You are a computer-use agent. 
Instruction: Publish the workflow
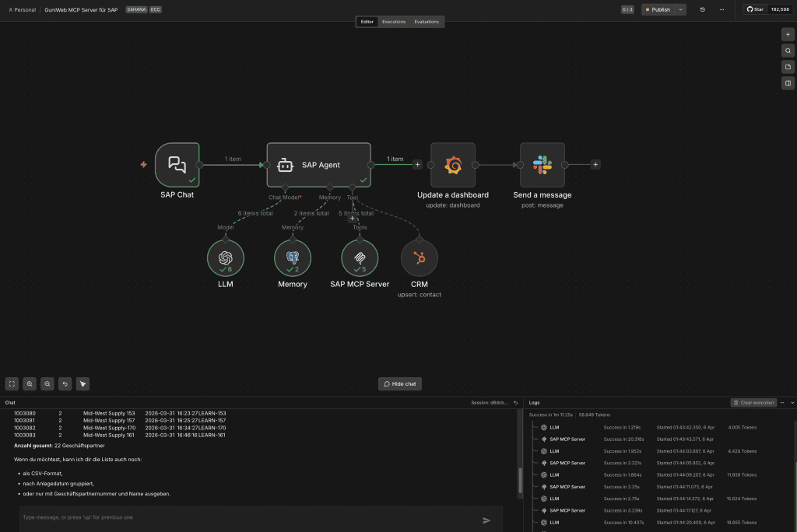[x=658, y=9]
